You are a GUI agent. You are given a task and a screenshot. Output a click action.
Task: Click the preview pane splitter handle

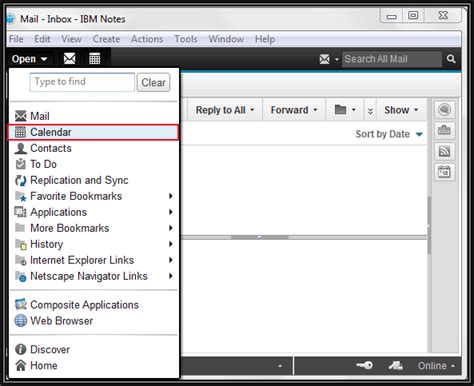click(259, 237)
